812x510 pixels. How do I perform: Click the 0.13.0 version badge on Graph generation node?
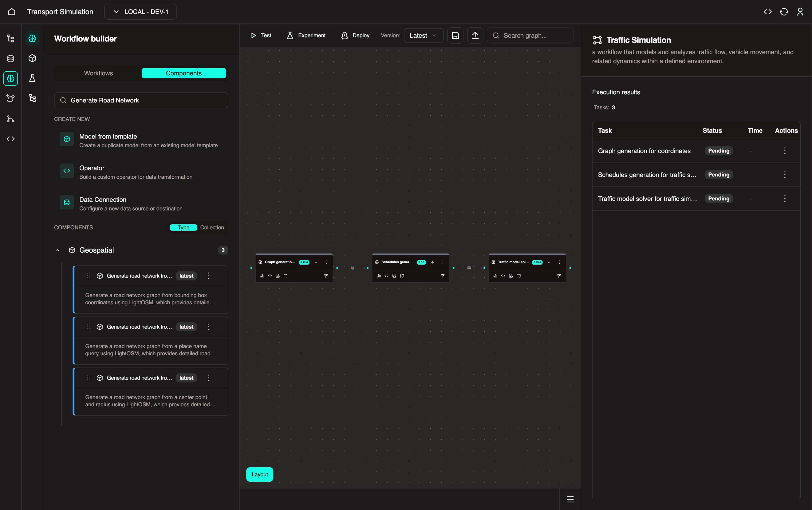304,262
